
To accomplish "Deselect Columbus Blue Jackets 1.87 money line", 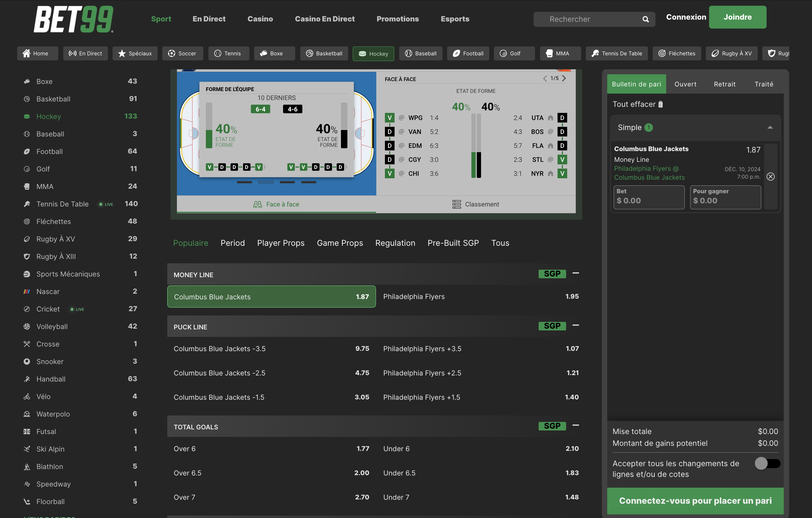I will tap(271, 297).
